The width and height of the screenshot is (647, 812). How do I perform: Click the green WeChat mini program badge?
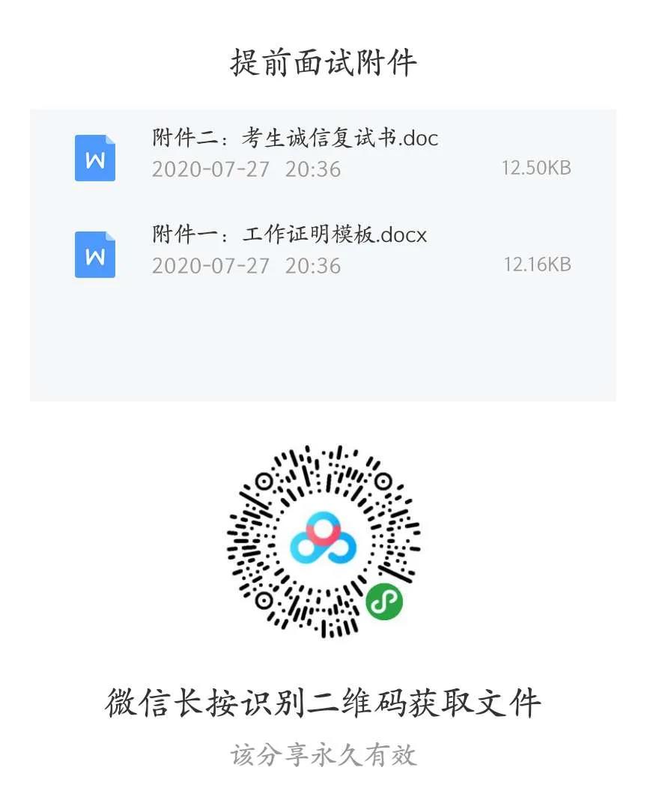pos(384,602)
